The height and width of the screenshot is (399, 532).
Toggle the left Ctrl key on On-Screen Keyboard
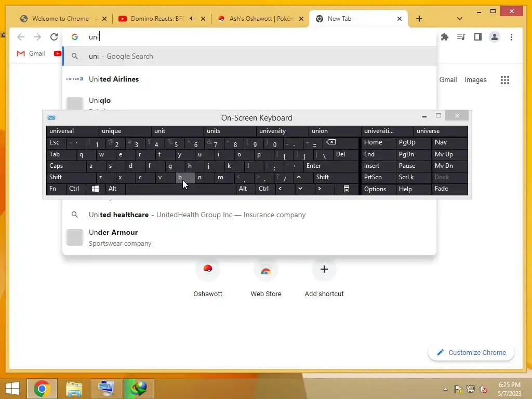(x=76, y=189)
